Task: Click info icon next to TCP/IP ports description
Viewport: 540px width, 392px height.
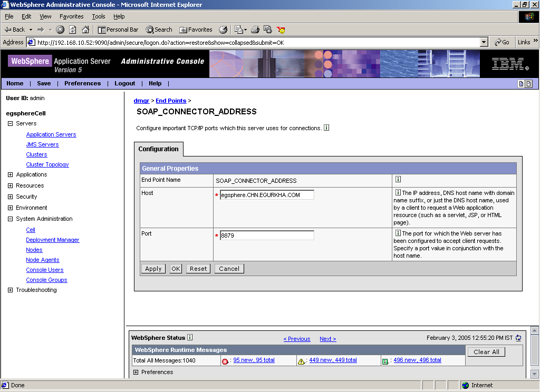Action: [x=326, y=128]
